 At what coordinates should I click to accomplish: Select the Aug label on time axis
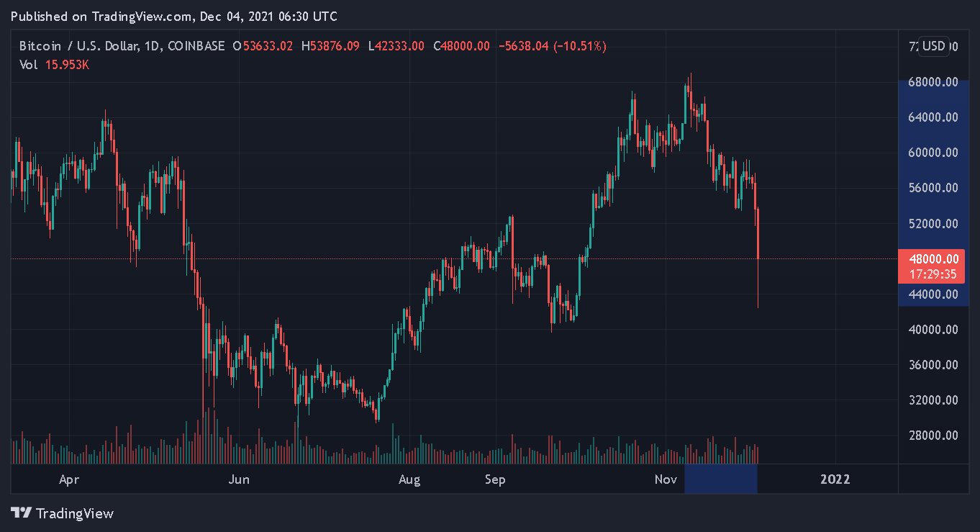point(409,479)
